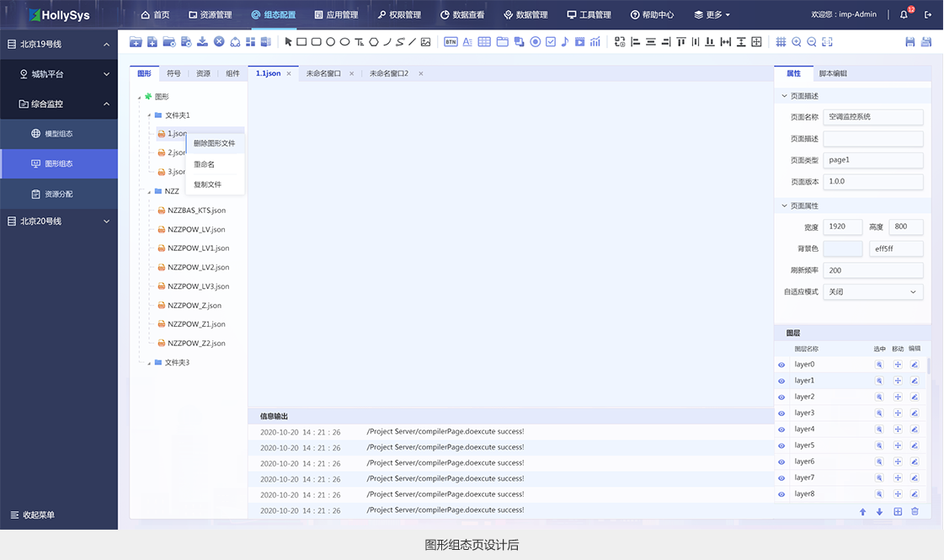944x560 pixels.
Task: Select the pointer arrow tool
Action: pyautogui.click(x=289, y=42)
